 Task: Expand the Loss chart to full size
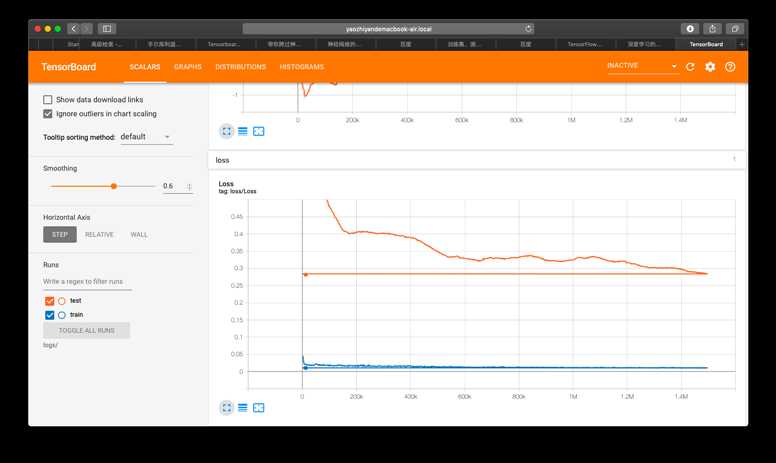tap(227, 408)
